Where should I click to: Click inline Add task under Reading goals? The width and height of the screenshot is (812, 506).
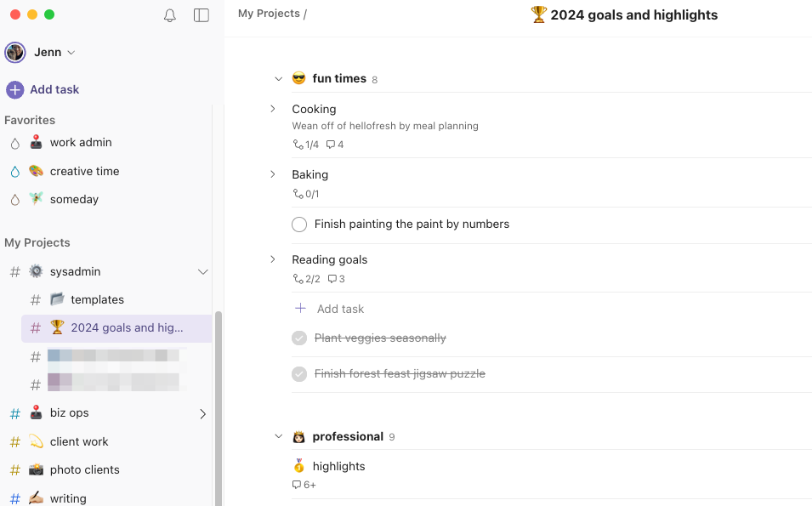[340, 309]
